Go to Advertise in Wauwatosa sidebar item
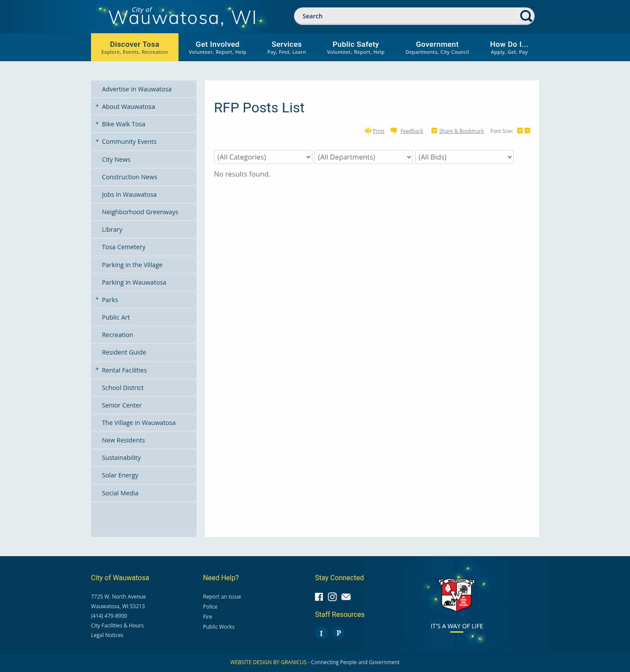 point(143,89)
